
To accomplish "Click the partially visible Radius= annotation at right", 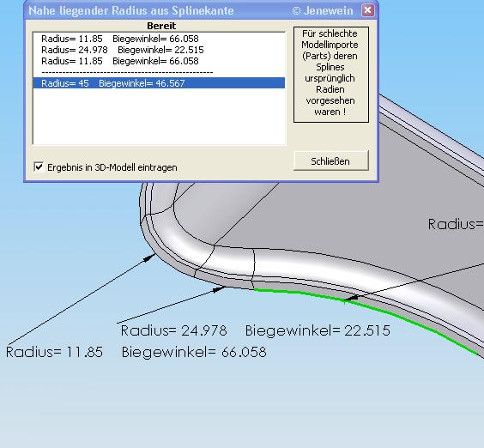I will click(x=456, y=224).
